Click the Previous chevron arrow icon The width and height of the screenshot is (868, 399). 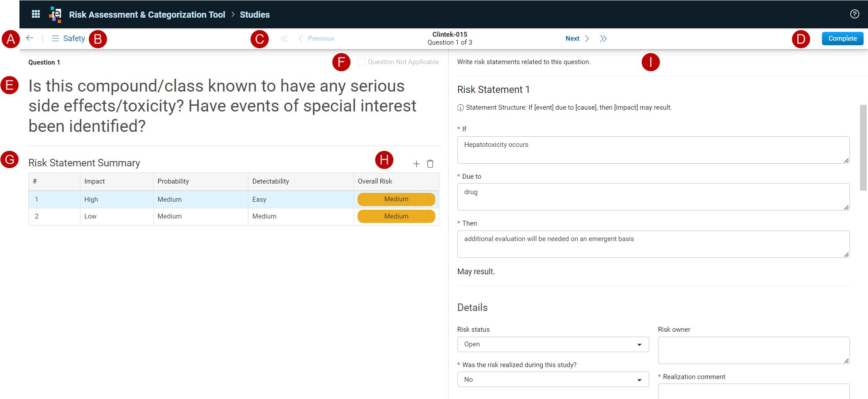[301, 38]
